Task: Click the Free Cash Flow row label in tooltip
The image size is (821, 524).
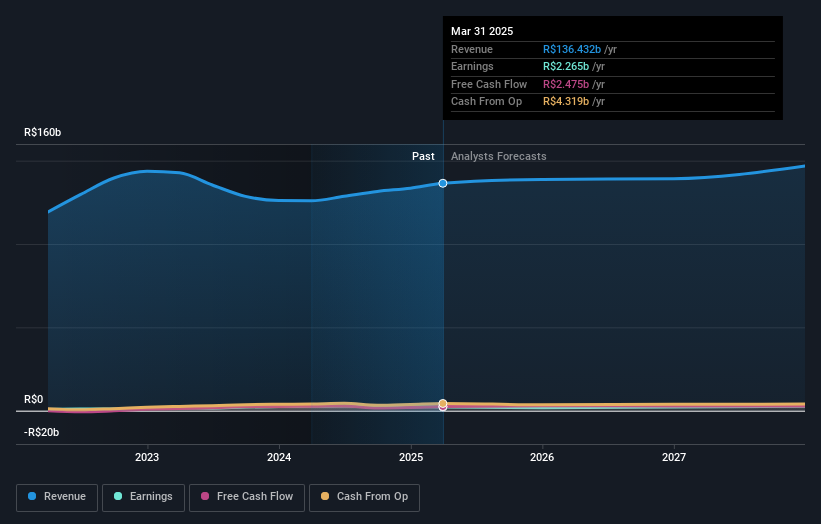Action: click(489, 84)
